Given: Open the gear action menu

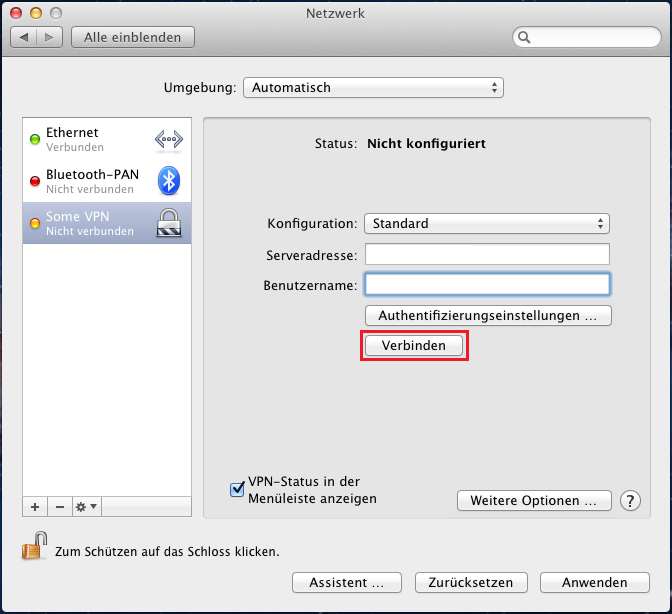Looking at the screenshot, I should tap(87, 507).
